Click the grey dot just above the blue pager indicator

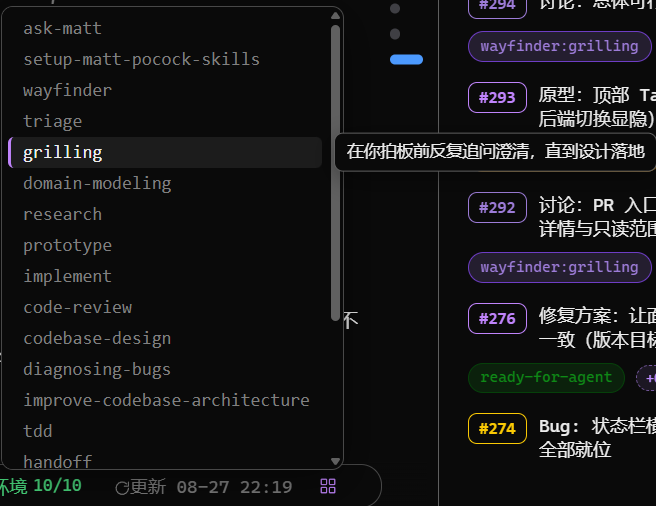tap(395, 34)
